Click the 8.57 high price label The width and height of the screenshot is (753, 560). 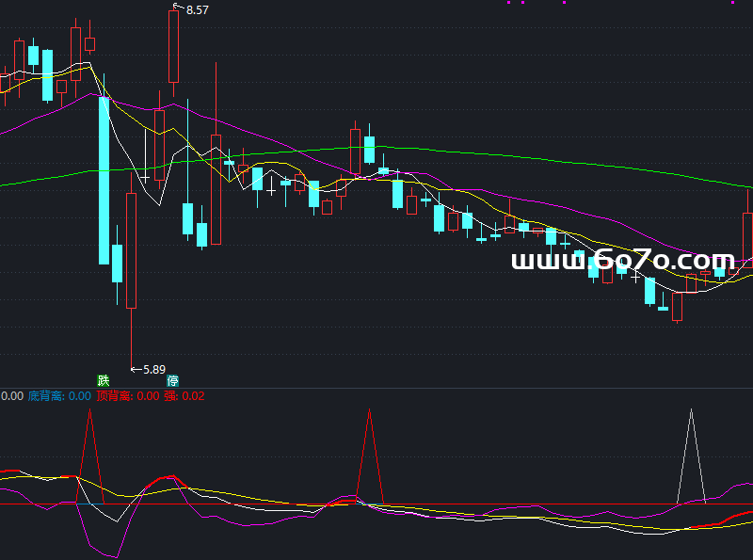198,9
